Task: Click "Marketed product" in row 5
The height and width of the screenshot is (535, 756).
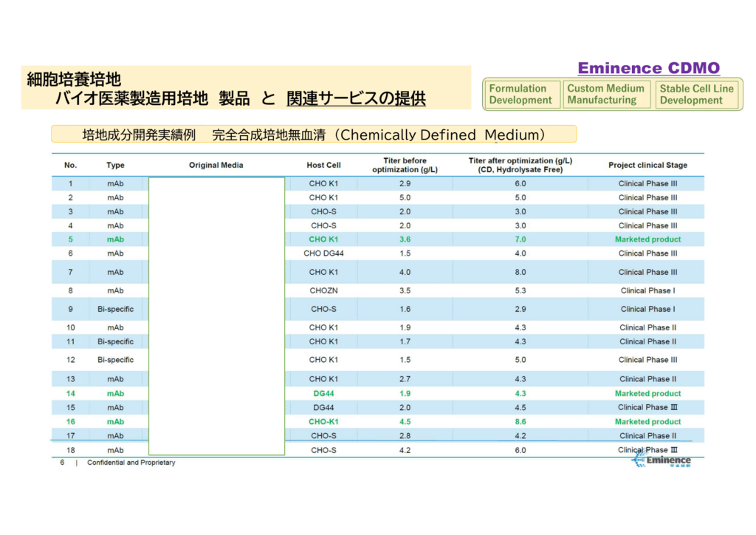Action: [647, 239]
